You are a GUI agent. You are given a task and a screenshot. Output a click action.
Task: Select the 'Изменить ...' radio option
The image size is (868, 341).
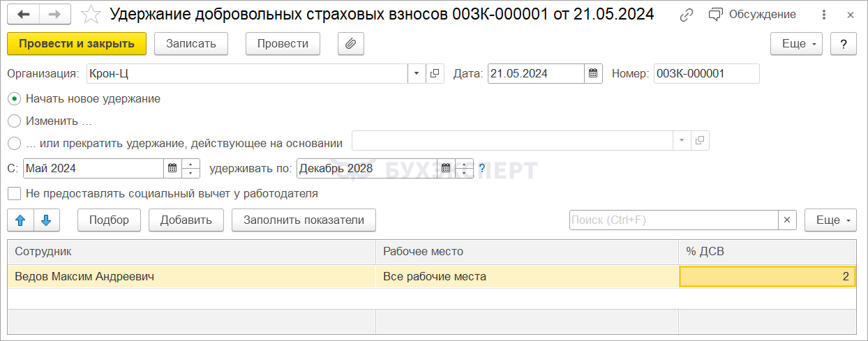click(14, 121)
